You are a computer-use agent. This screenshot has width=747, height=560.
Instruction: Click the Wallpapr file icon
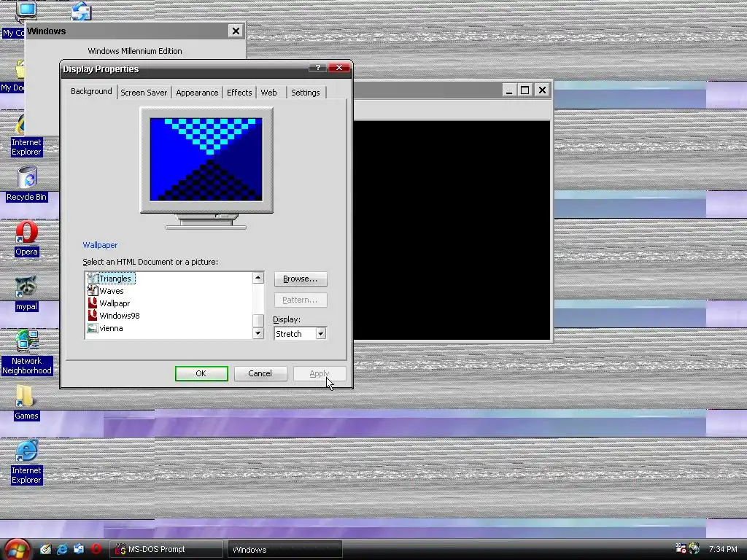pos(93,303)
